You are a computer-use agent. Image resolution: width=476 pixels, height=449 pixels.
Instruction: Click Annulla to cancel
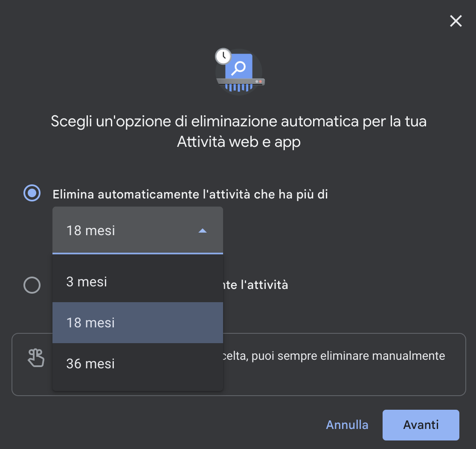click(347, 425)
